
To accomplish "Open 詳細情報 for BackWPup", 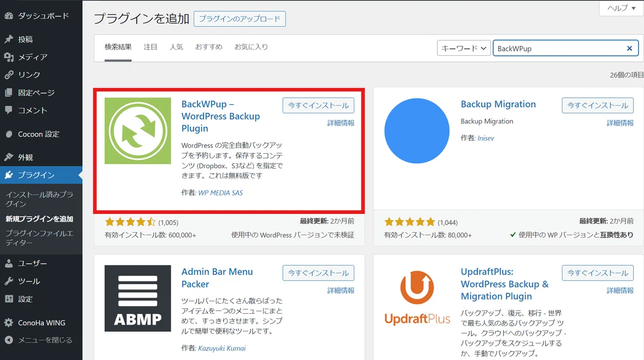I will pos(341,123).
